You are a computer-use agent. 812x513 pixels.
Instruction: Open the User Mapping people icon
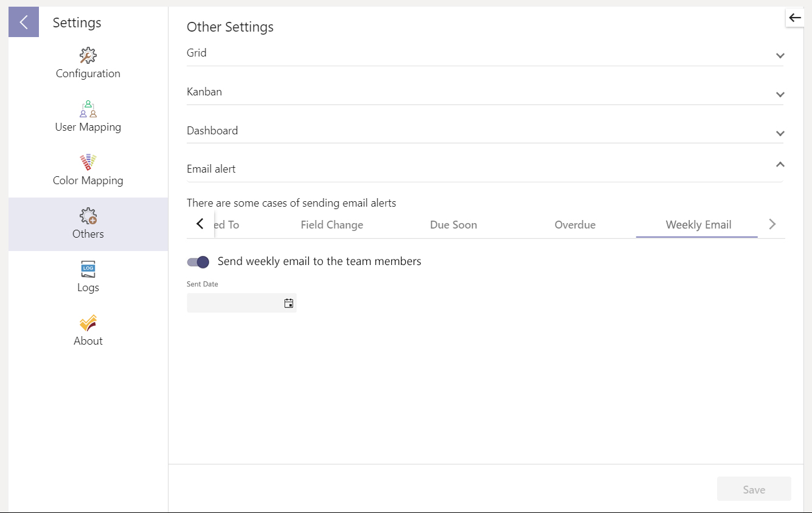pos(88,109)
